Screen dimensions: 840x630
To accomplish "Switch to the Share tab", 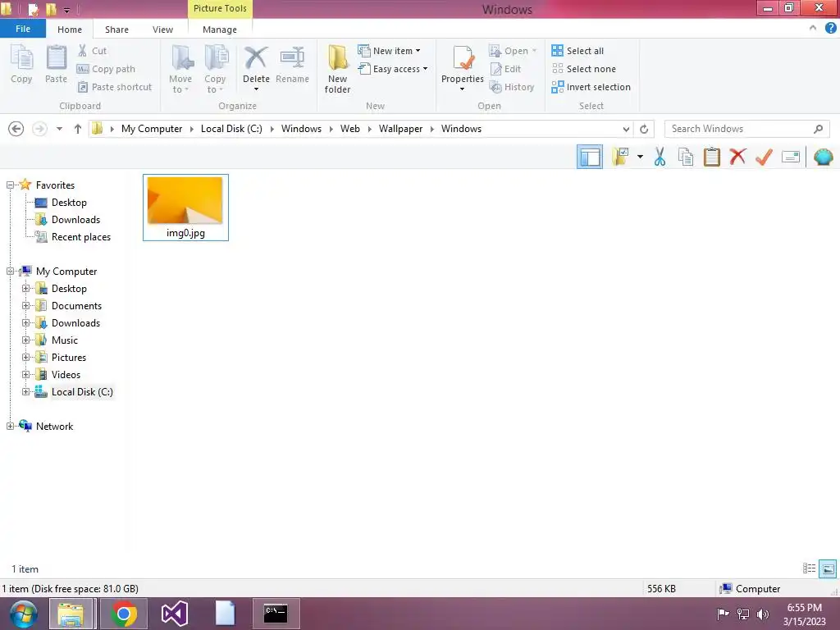I will (x=116, y=30).
